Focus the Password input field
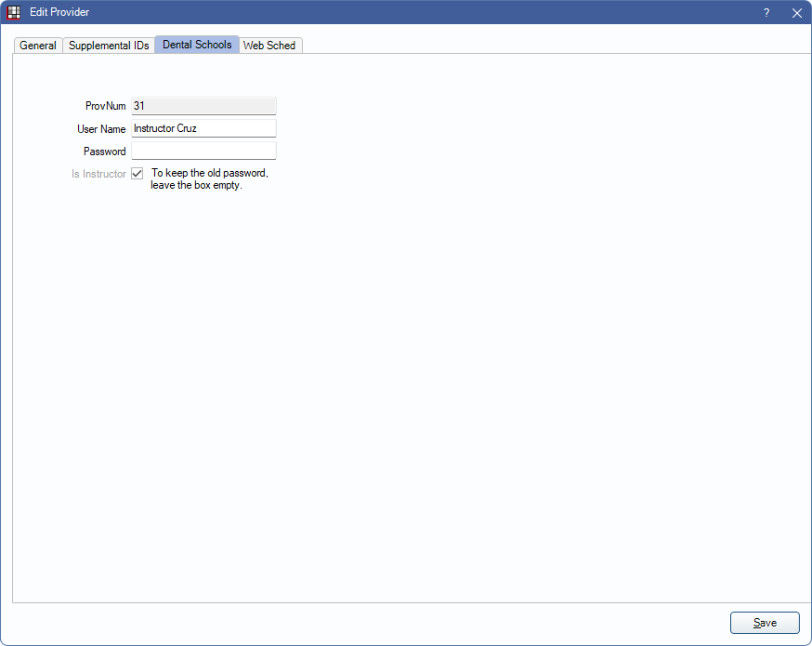Image resolution: width=812 pixels, height=646 pixels. [x=203, y=151]
